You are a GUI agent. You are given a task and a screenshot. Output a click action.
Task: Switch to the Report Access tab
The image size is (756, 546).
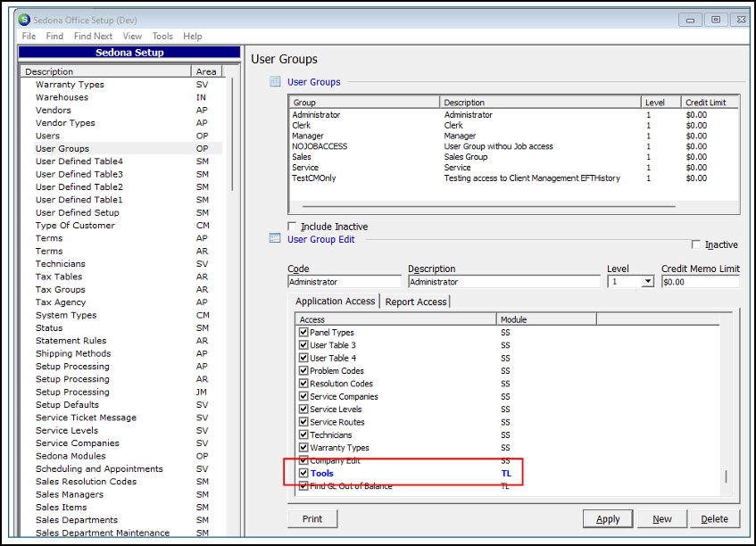[x=416, y=302]
